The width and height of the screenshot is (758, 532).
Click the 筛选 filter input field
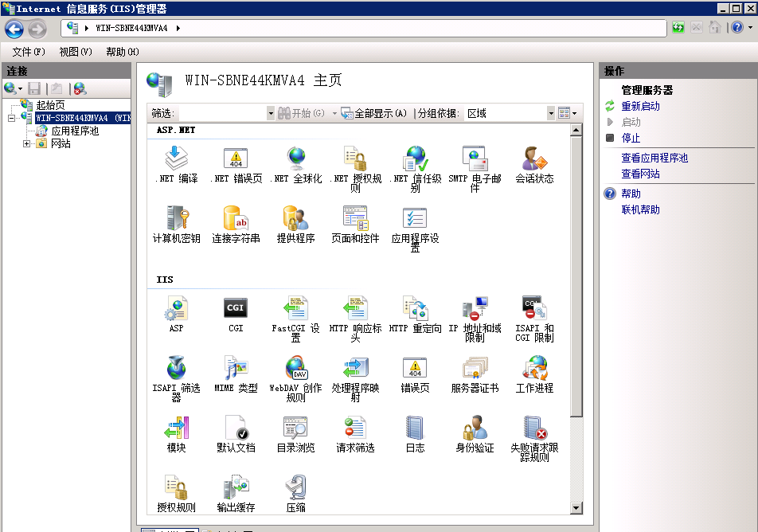click(223, 114)
